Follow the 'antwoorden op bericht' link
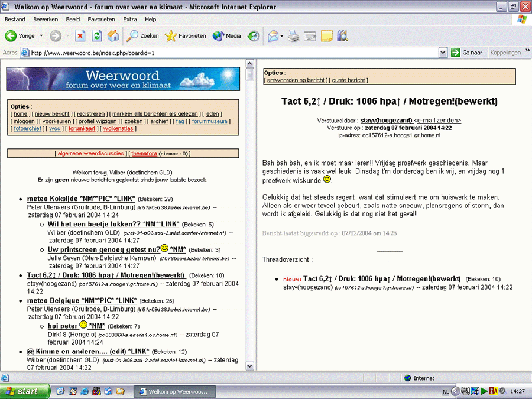This screenshot has width=532, height=399. click(296, 80)
